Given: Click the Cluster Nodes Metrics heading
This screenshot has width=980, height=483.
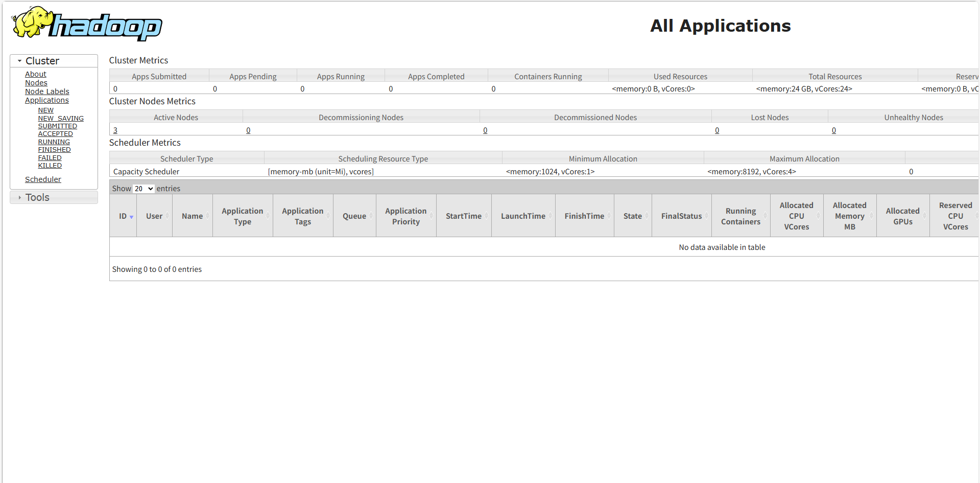Looking at the screenshot, I should (x=152, y=101).
